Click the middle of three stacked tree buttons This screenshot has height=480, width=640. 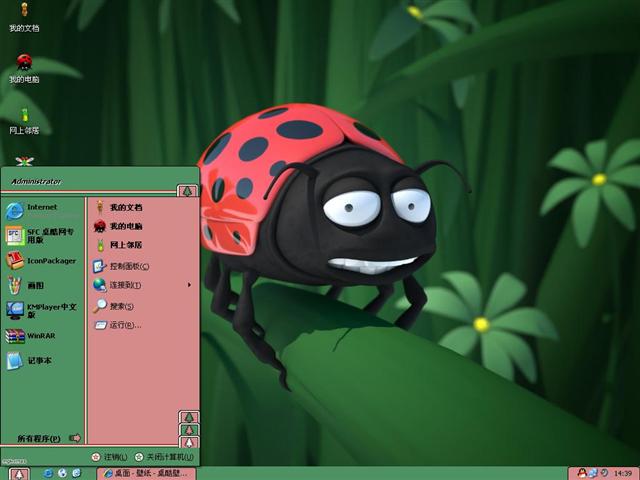pyautogui.click(x=189, y=430)
